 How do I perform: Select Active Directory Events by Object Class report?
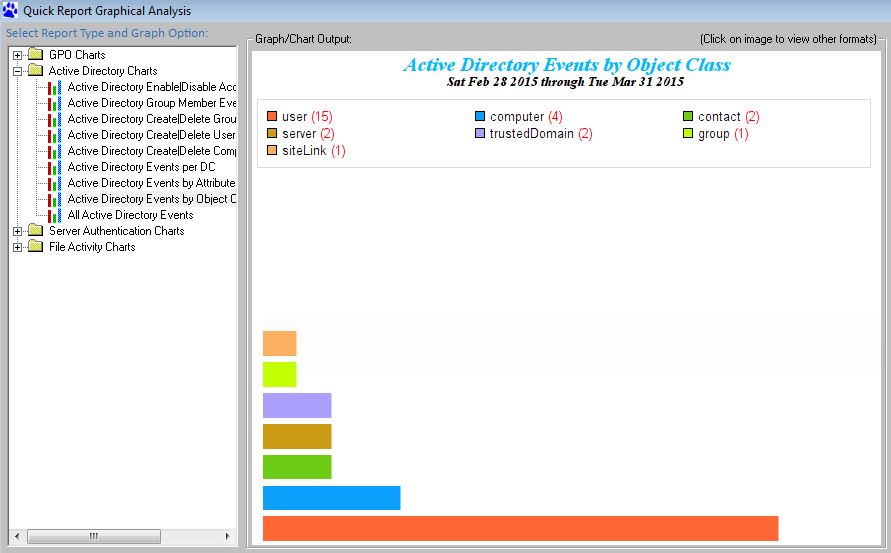[151, 199]
